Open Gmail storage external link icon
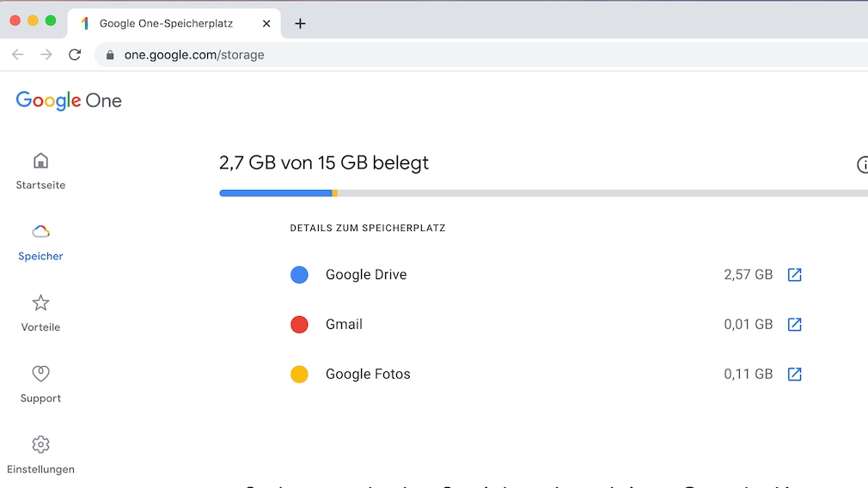Image resolution: width=868 pixels, height=488 pixels. 795,325
